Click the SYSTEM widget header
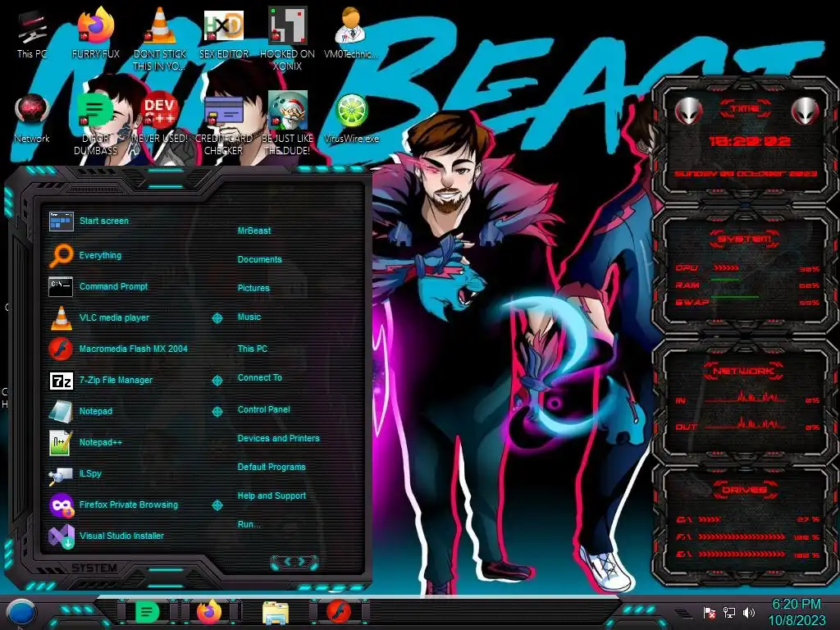 coord(745,239)
